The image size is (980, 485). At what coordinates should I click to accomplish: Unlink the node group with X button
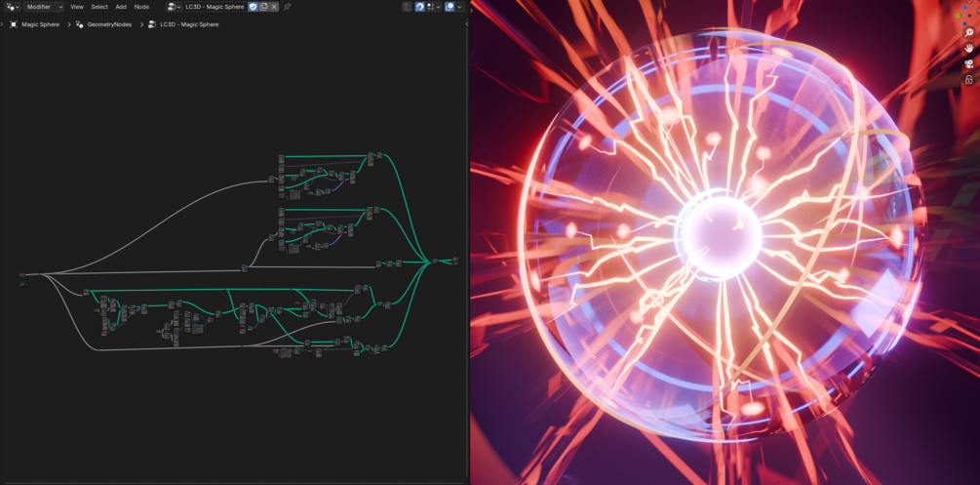(x=274, y=7)
